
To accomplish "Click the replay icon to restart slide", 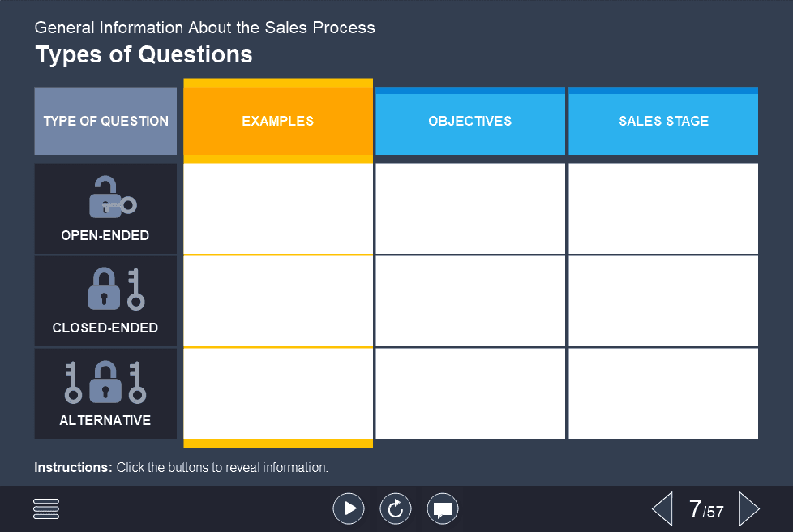I will 396,508.
